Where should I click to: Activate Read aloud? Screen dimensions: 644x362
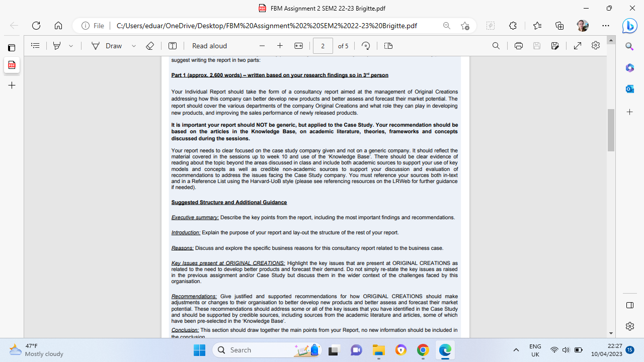click(209, 46)
